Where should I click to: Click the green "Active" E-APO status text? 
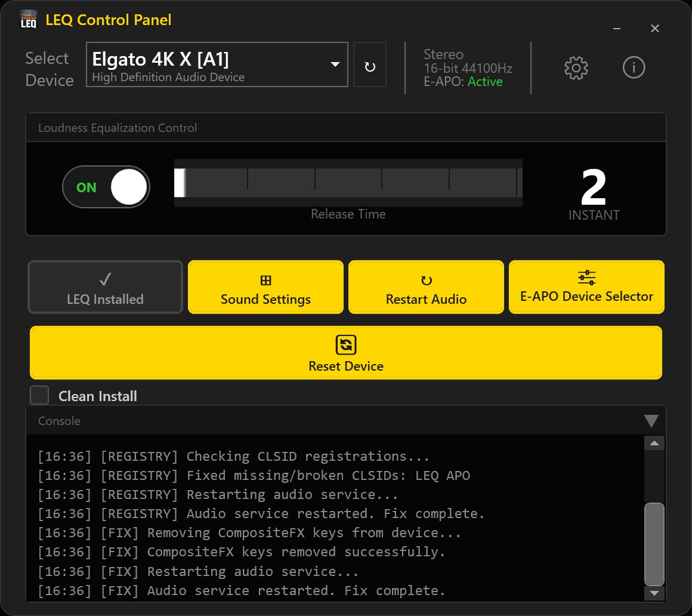[485, 82]
